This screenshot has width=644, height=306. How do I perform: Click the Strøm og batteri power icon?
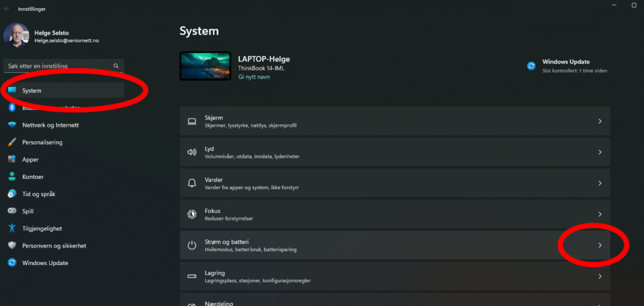[192, 245]
